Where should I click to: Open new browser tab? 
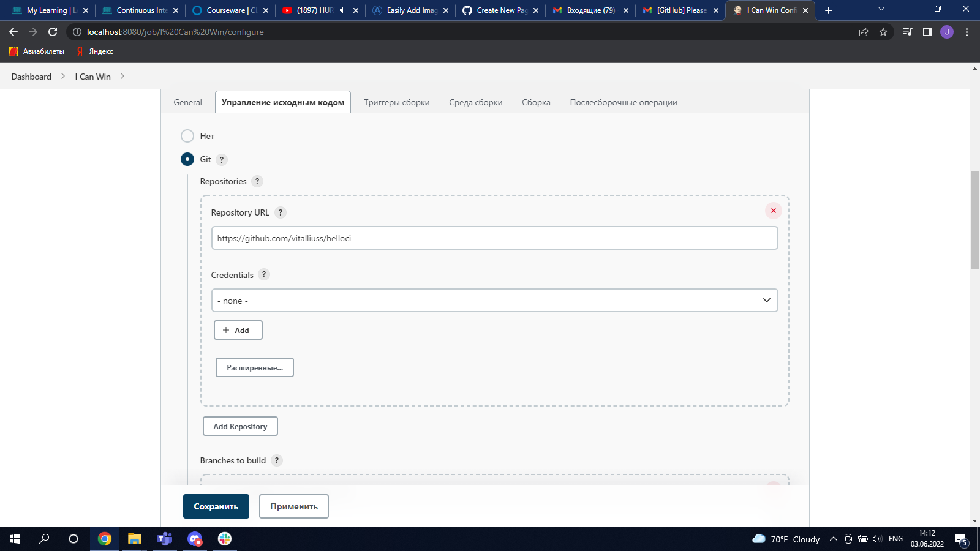(x=829, y=10)
